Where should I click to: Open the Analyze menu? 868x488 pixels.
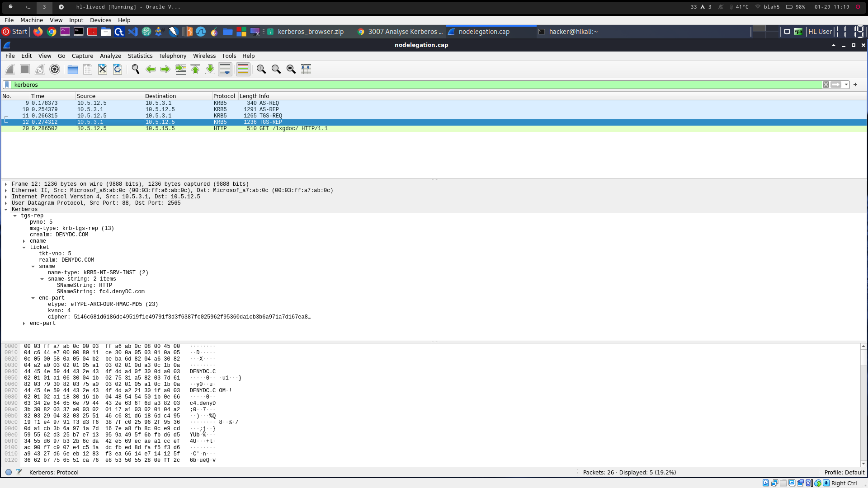coord(110,56)
